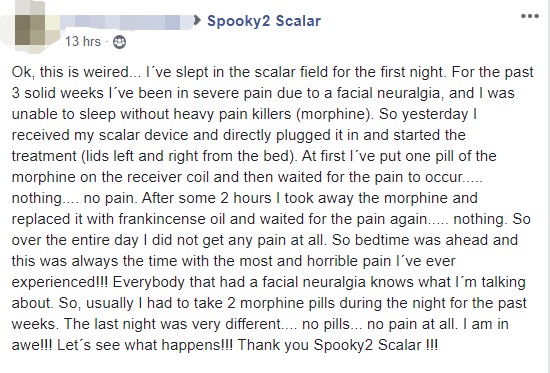Click the words 'receiver coil' in the post
The height and width of the screenshot is (373, 550).
point(168,177)
